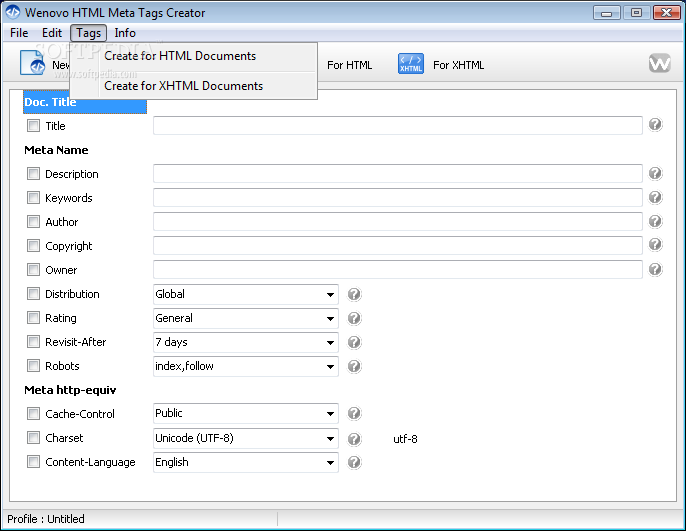
Task: Enable the Owner checkbox
Action: pyautogui.click(x=33, y=269)
